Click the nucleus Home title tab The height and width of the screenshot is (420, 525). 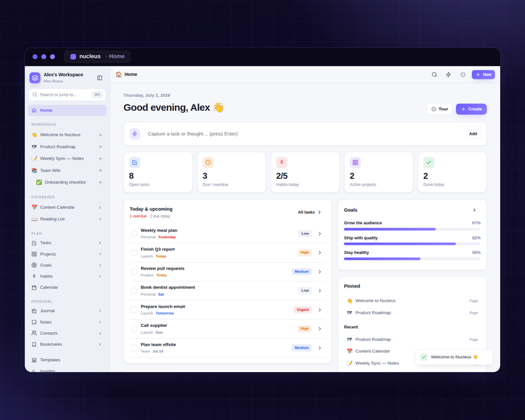(x=97, y=56)
